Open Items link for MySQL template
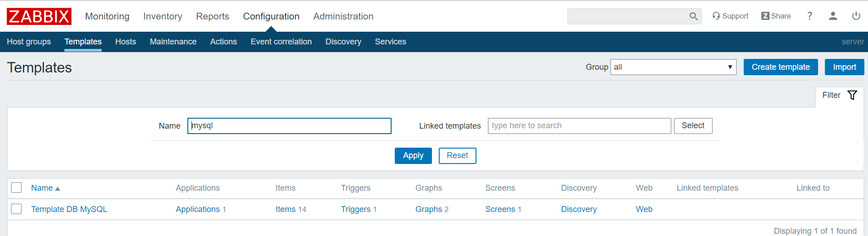 pyautogui.click(x=285, y=209)
